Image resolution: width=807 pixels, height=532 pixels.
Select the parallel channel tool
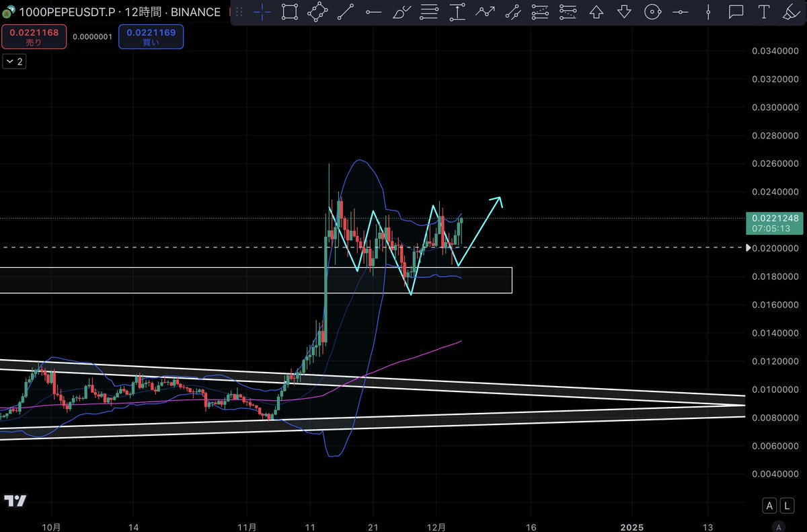[512, 12]
